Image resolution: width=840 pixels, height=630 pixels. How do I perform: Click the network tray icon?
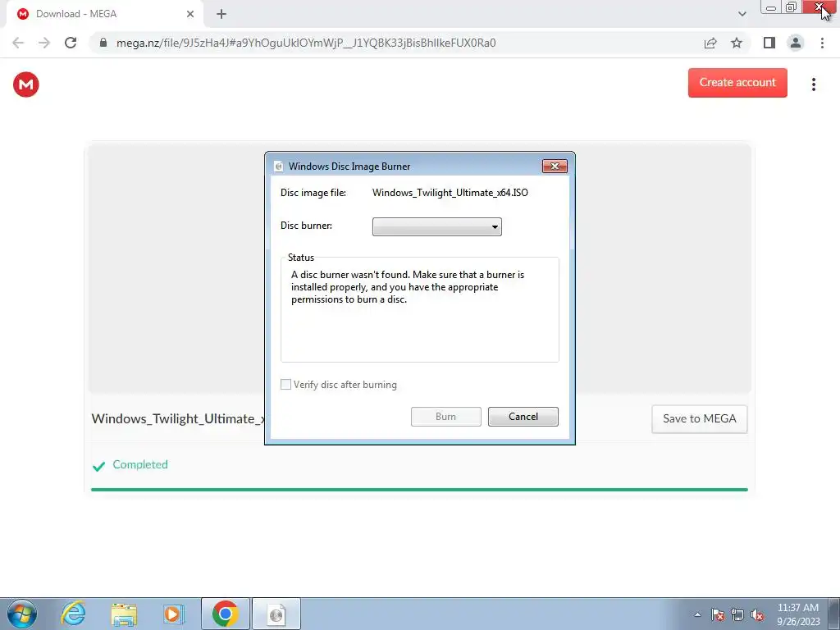point(737,614)
